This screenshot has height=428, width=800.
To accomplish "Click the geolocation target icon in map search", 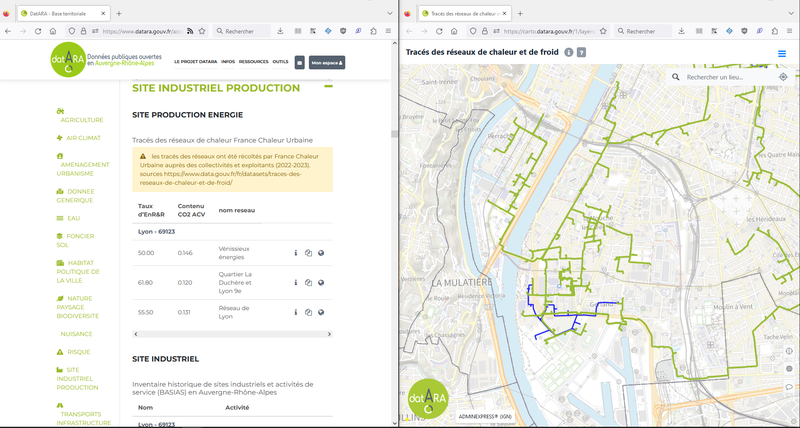I will [783, 76].
